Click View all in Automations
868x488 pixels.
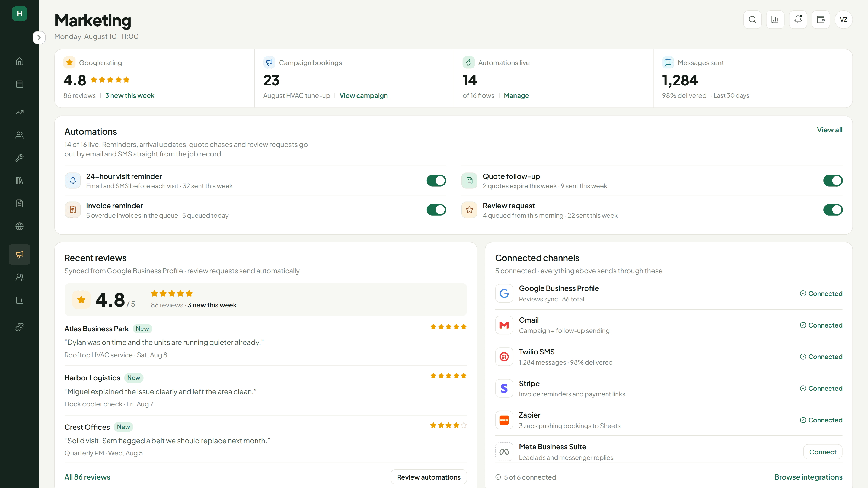click(x=829, y=130)
